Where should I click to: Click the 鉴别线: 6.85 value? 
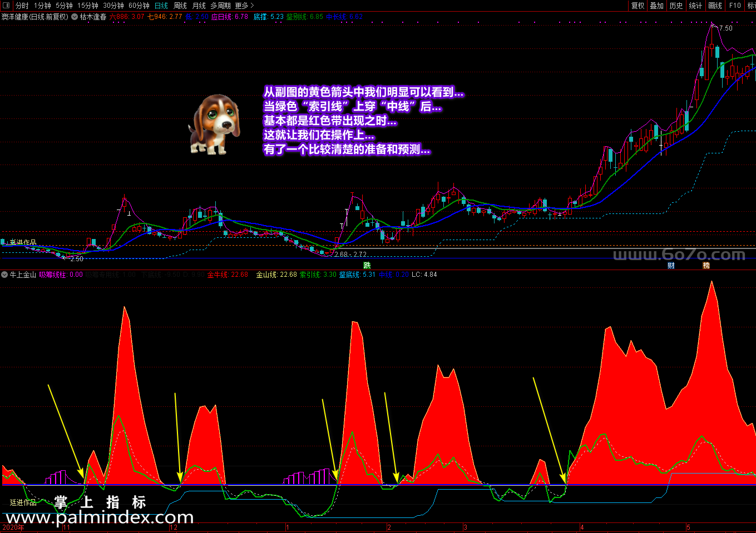[x=305, y=17]
